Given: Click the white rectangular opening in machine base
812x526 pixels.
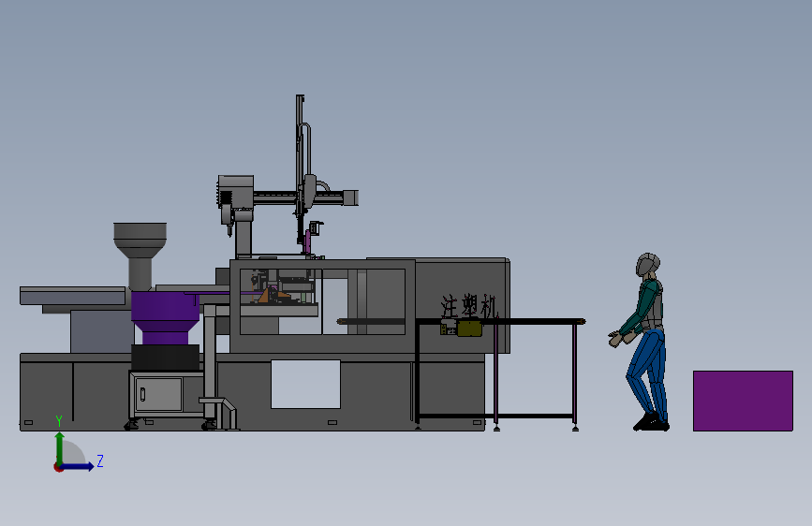Looking at the screenshot, I should pos(305,384).
